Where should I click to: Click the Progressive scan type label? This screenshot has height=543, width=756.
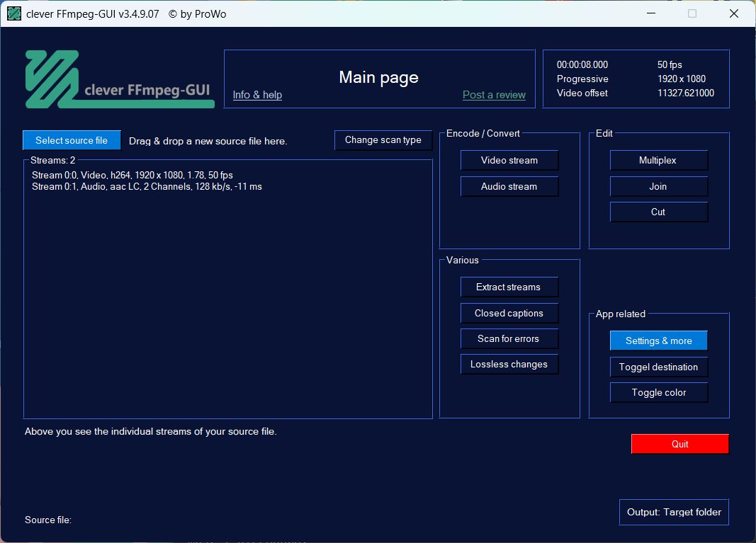[x=582, y=79]
